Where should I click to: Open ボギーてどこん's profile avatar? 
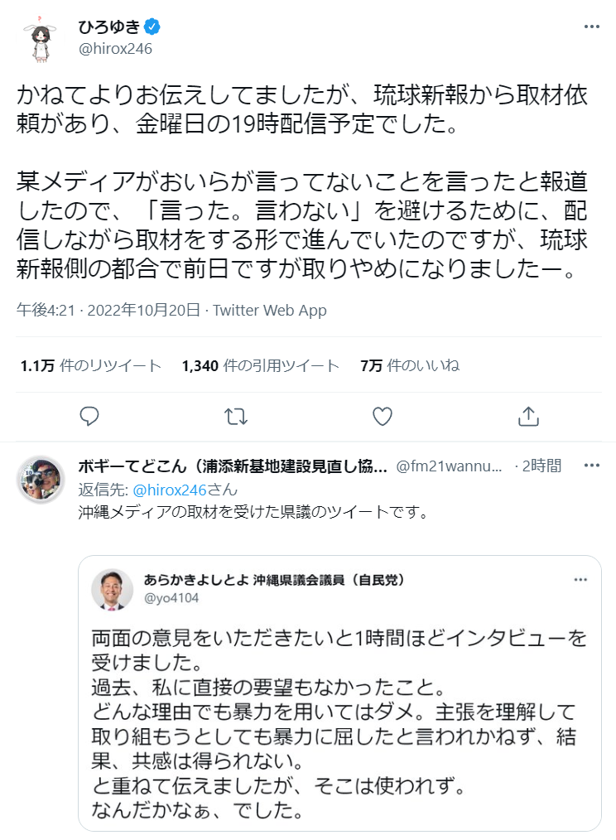(x=41, y=479)
